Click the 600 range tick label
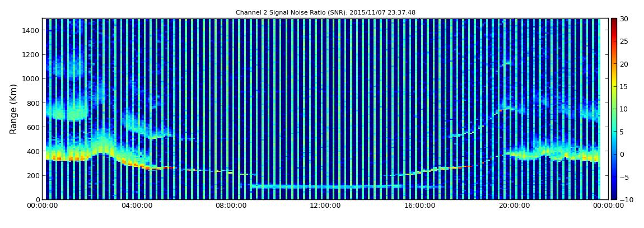Image resolution: width=644 pixels, height=228 pixels. tap(33, 127)
